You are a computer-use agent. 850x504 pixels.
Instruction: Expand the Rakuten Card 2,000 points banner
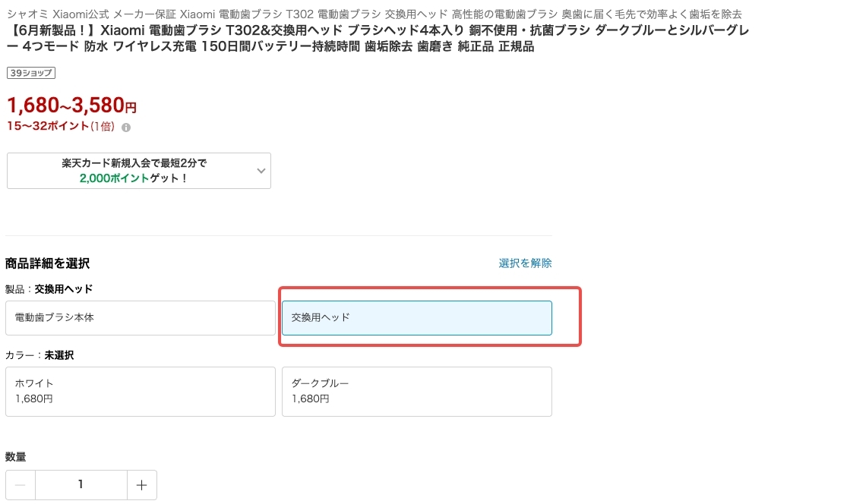tap(139, 171)
